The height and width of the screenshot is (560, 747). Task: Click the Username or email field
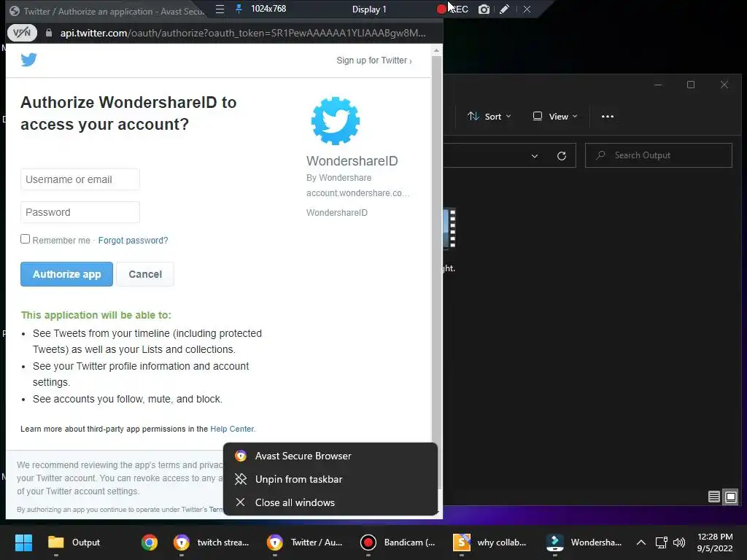click(x=80, y=179)
